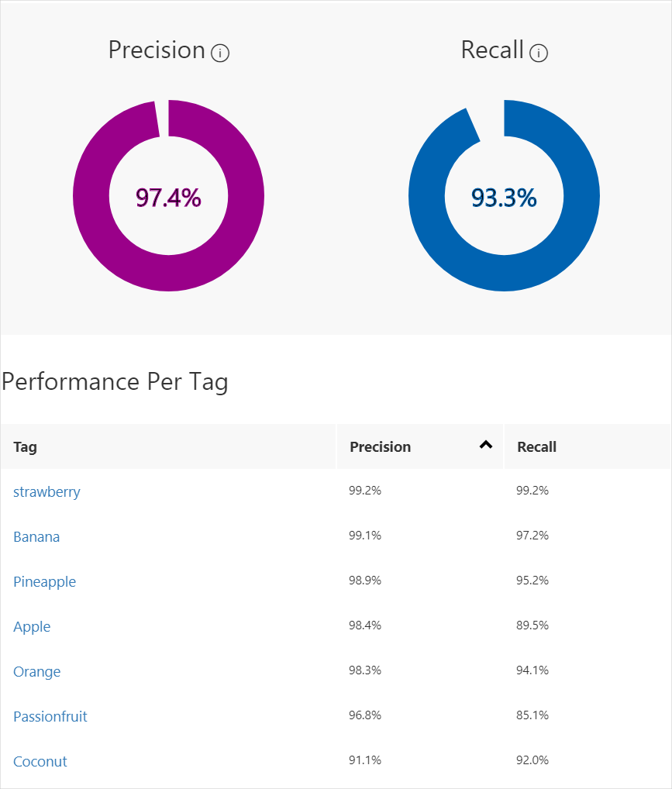The image size is (672, 789).
Task: Open the strawberry tag details
Action: (47, 491)
